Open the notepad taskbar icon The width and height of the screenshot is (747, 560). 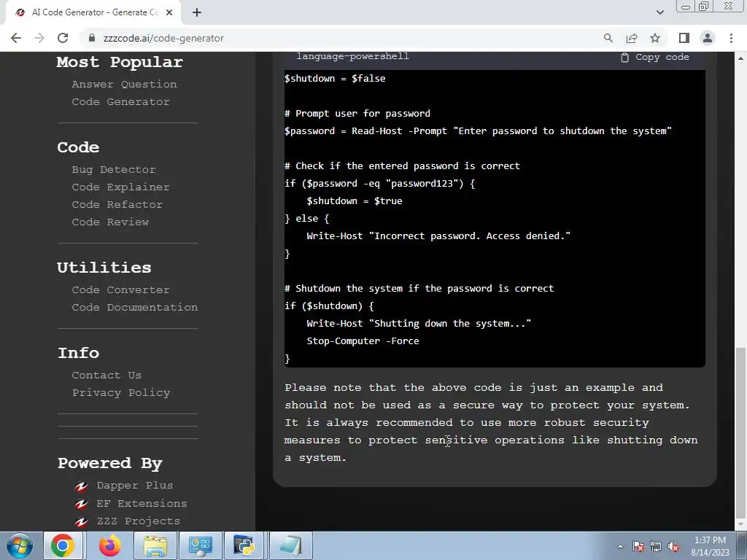pos(290,545)
